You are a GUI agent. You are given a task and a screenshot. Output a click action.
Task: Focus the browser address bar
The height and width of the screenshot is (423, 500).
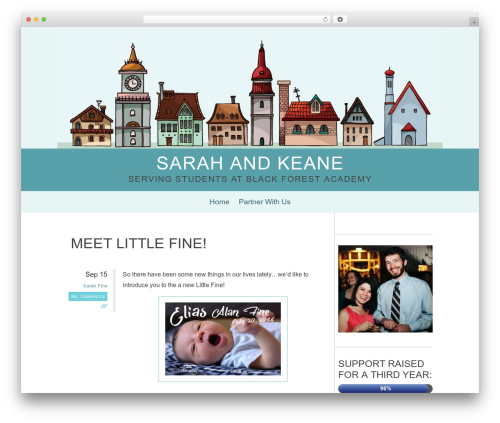coord(237,20)
